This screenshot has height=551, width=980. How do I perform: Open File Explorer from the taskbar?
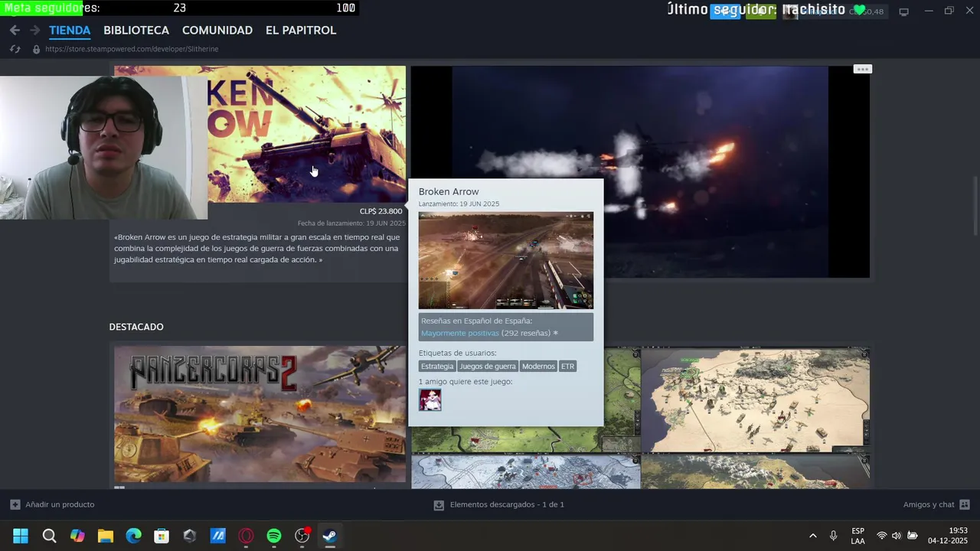pyautogui.click(x=106, y=536)
